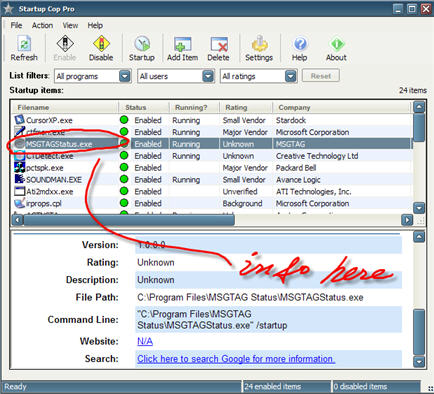The width and height of the screenshot is (434, 394).
Task: Click the Packard Bell company cell
Action: click(x=296, y=168)
